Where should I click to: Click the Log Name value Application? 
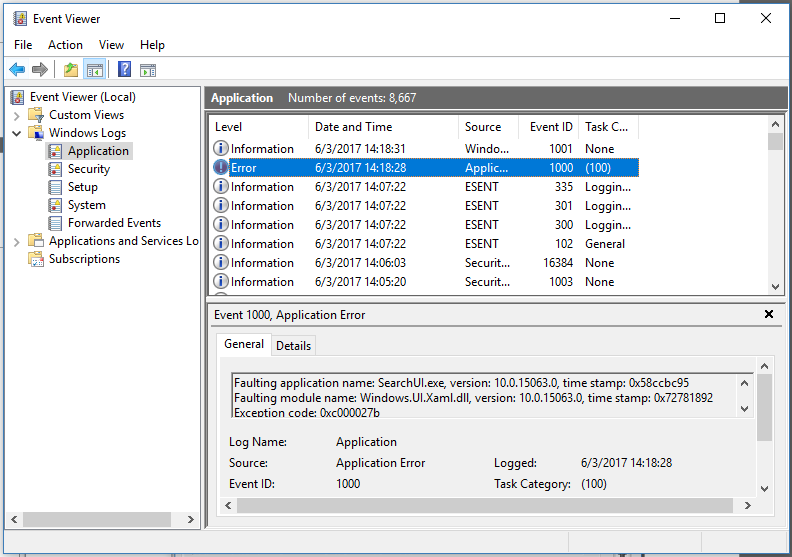[x=366, y=442]
